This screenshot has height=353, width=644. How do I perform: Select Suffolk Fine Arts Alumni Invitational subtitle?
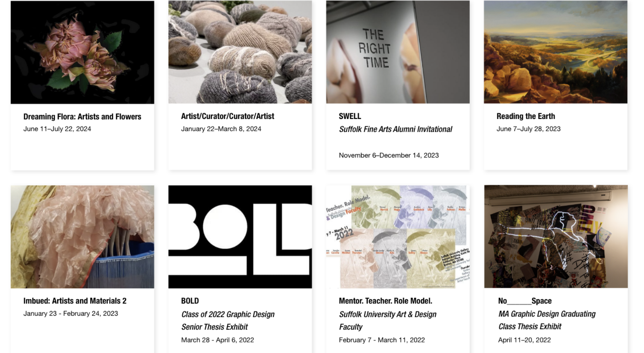point(395,129)
